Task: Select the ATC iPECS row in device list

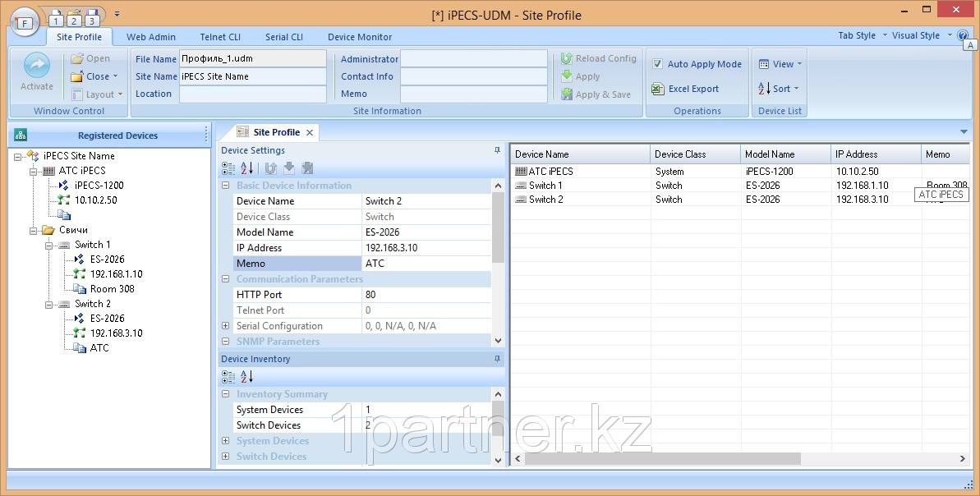Action: coord(741,171)
